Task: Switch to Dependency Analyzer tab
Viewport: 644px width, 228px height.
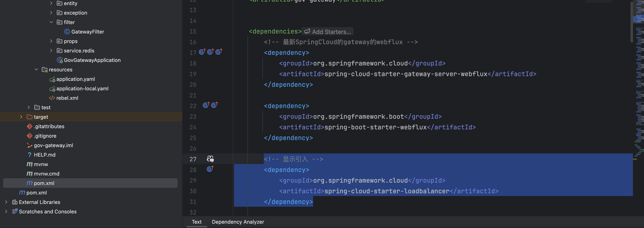Action: click(238, 222)
